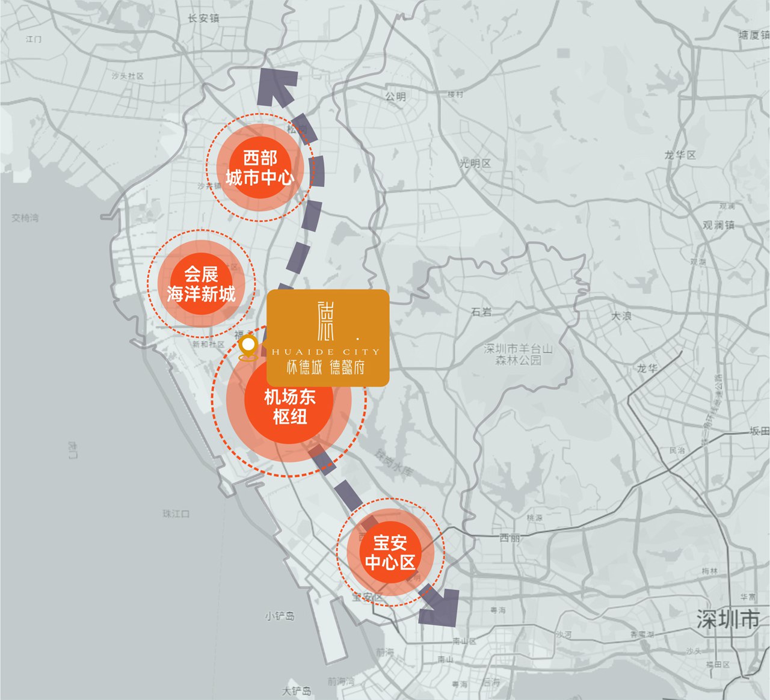The width and height of the screenshot is (770, 700).
Task: Click the 深圳市羊台山森林公园 park label
Action: click(518, 354)
